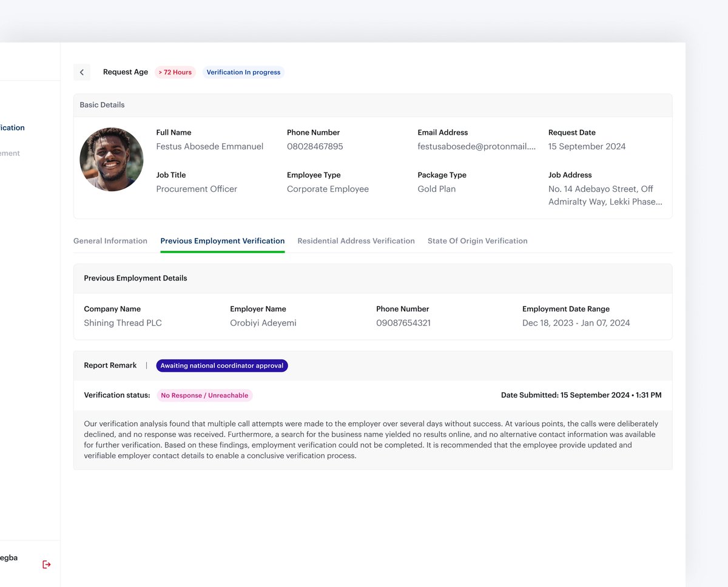The height and width of the screenshot is (587, 728).
Task: Click No Response / Unreachable status badge
Action: coord(204,395)
